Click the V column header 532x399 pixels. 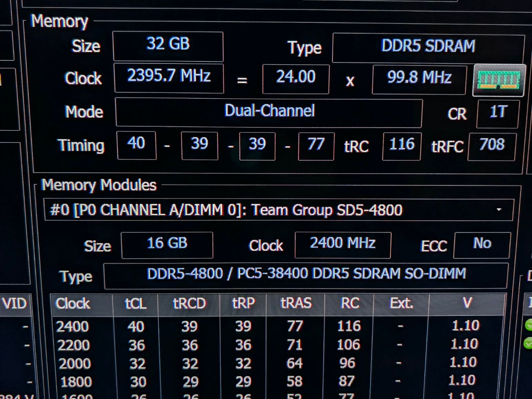click(x=467, y=304)
